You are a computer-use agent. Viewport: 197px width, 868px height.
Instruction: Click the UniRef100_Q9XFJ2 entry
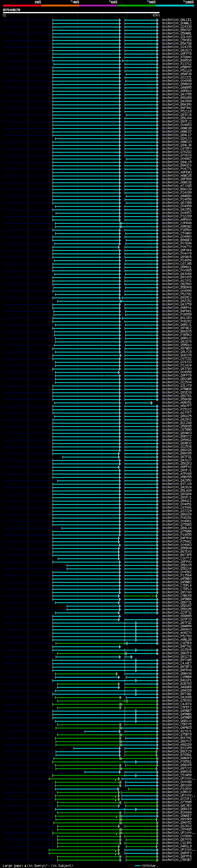click(177, 121)
